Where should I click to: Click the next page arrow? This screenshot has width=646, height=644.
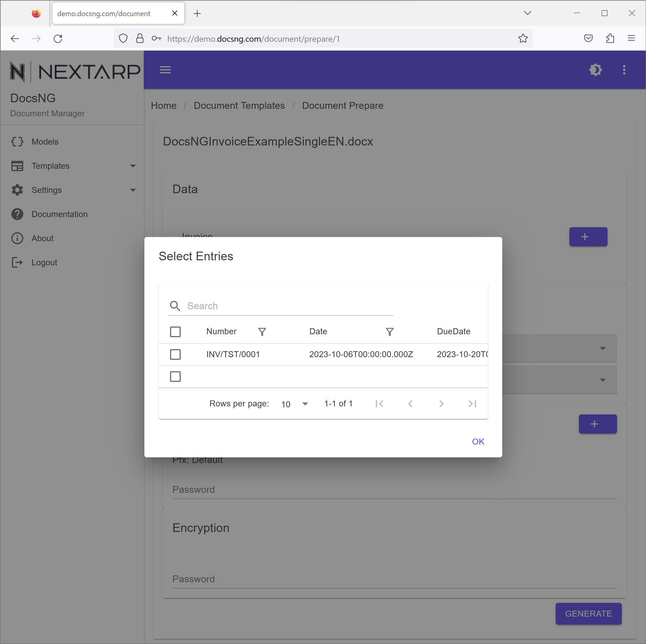tap(441, 404)
